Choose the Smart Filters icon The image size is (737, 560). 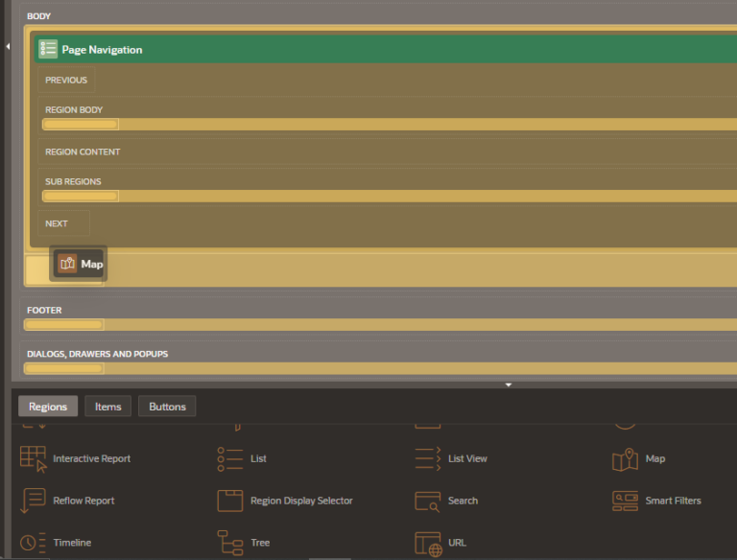pyautogui.click(x=625, y=501)
